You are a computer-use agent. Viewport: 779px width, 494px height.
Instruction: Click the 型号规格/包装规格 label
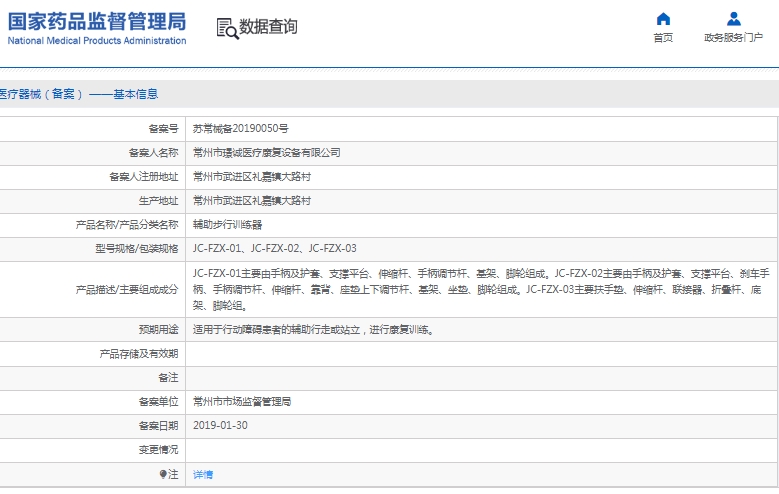[x=137, y=248]
